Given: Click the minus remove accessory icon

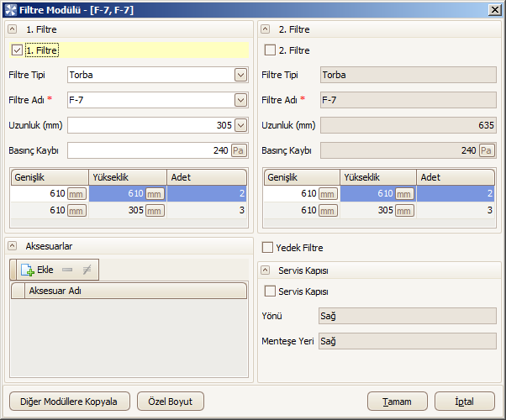Looking at the screenshot, I should coord(67,270).
